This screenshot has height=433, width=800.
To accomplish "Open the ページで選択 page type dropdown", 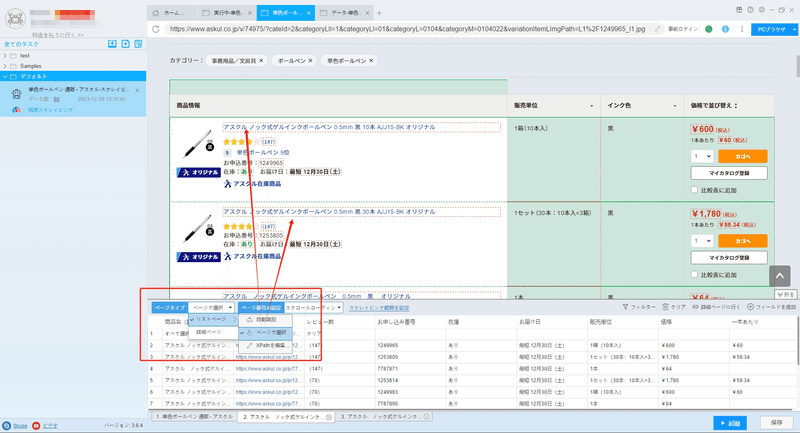I will [x=212, y=308].
